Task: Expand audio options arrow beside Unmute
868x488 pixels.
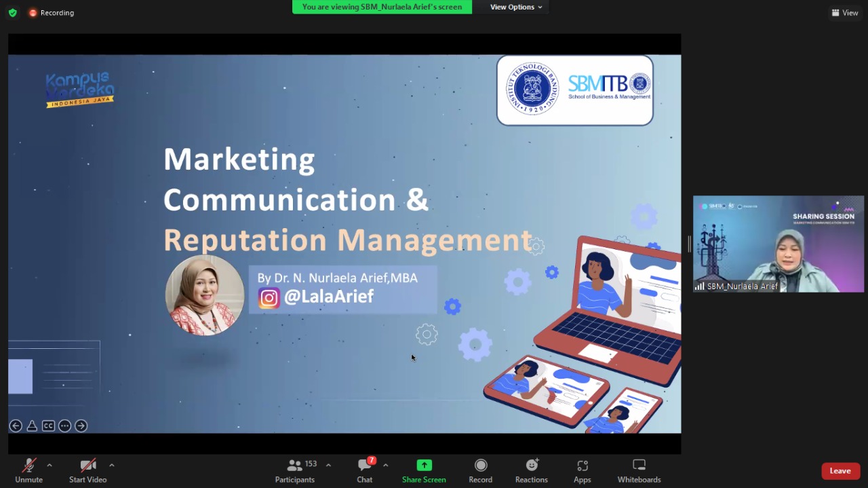Action: tap(50, 466)
